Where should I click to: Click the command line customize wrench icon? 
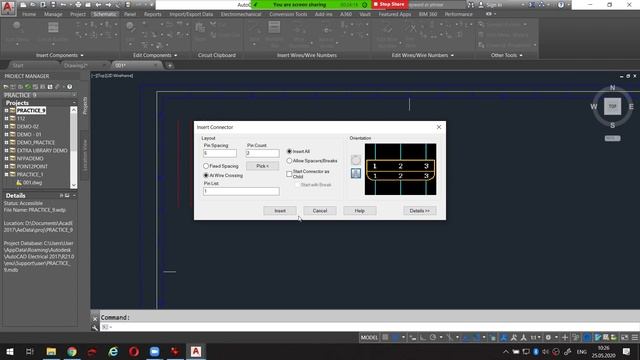(x=95, y=327)
